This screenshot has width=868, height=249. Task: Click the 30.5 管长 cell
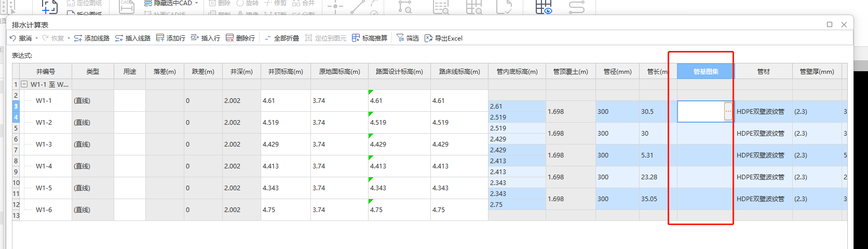point(658,111)
